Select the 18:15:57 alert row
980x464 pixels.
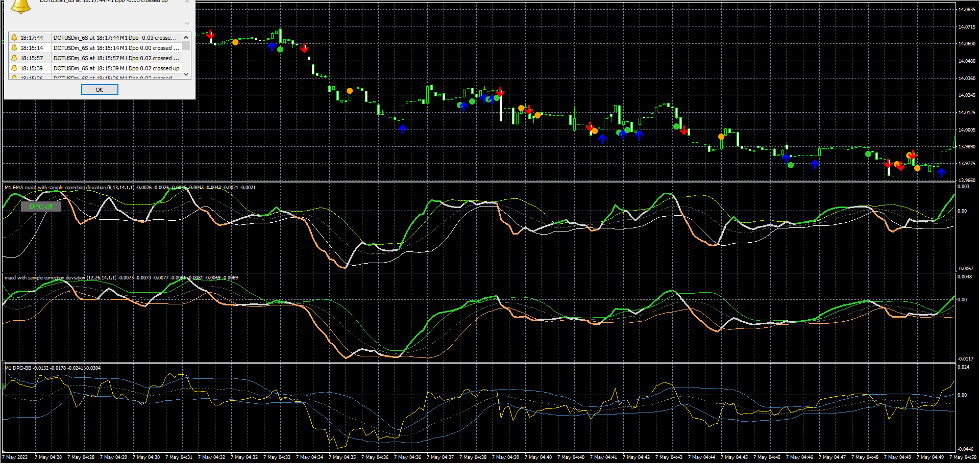(x=95, y=58)
